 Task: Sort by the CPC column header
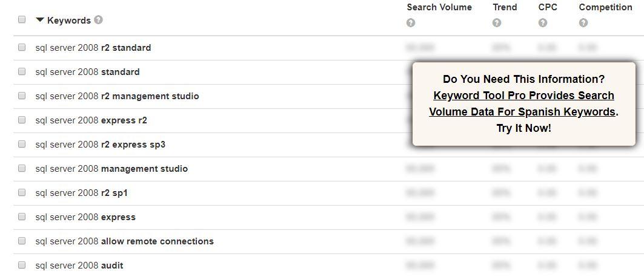(x=548, y=7)
